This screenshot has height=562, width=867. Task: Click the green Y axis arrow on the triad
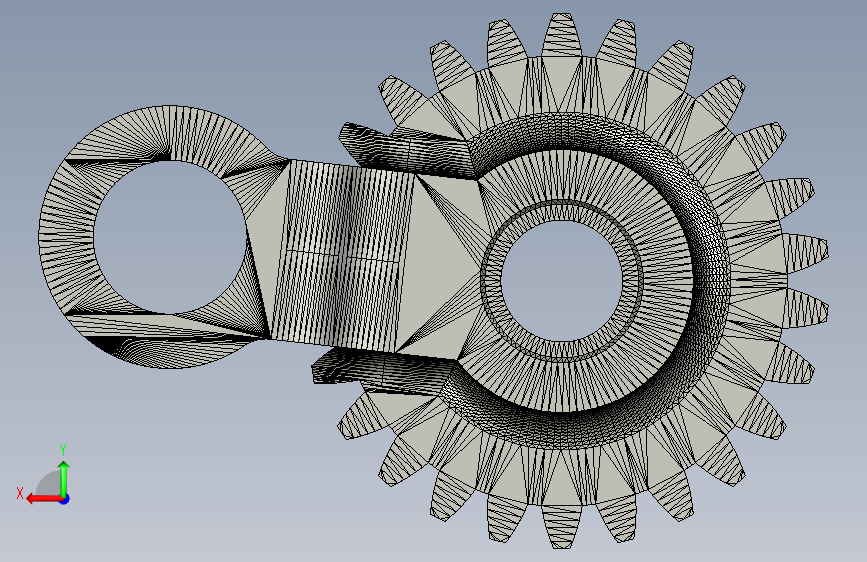tap(64, 479)
